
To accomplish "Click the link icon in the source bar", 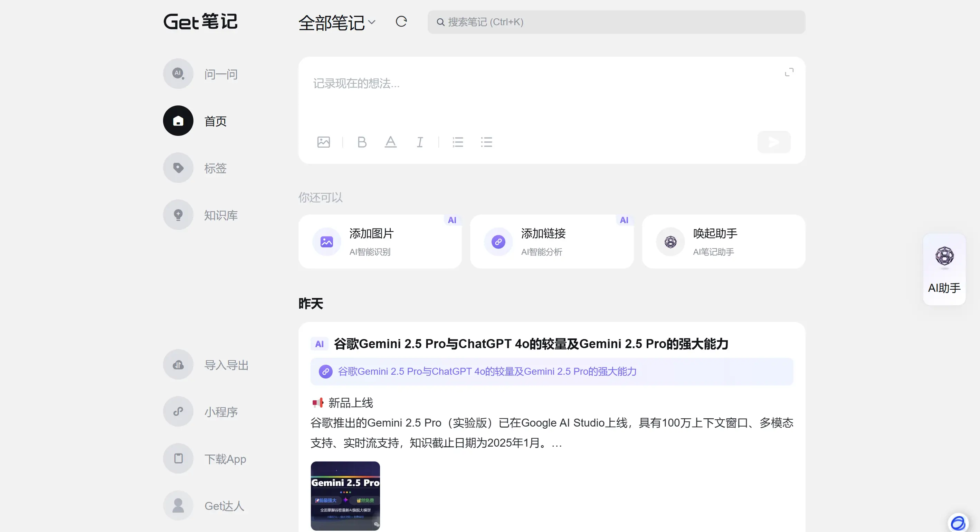I will pyautogui.click(x=325, y=371).
